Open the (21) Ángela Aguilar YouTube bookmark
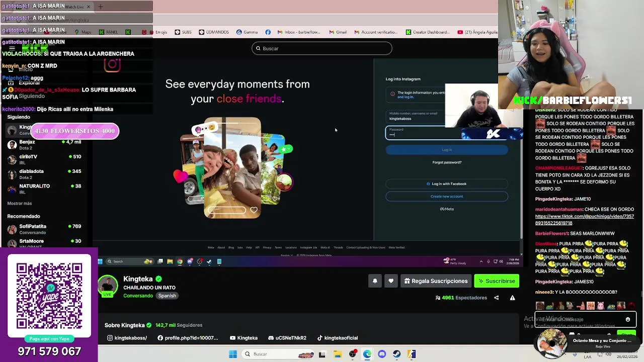644x362 pixels. (477, 32)
